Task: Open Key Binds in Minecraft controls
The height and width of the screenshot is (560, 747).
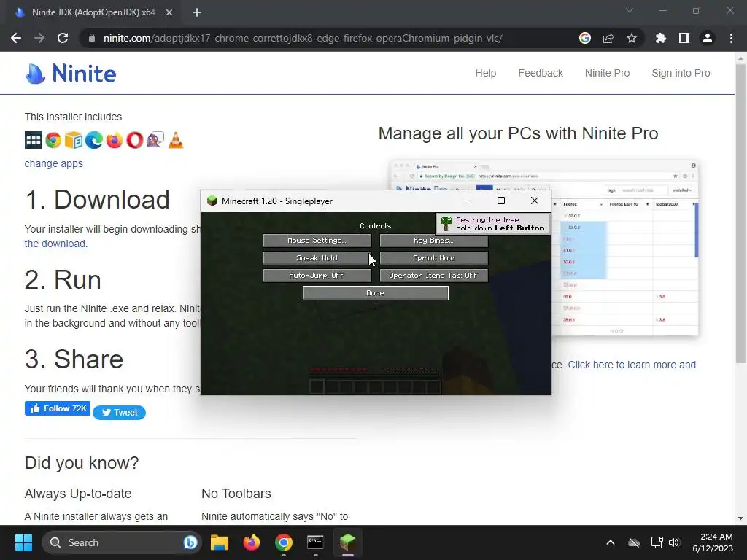Action: tap(433, 241)
